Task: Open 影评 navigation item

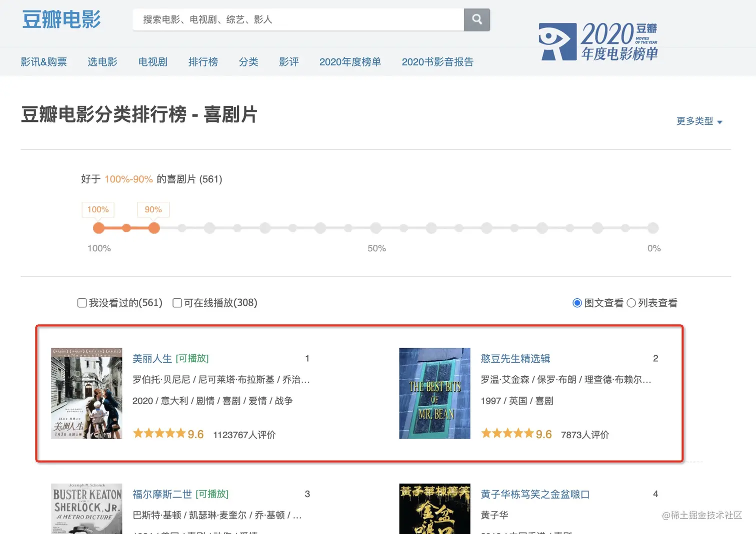Action: pyautogui.click(x=289, y=62)
